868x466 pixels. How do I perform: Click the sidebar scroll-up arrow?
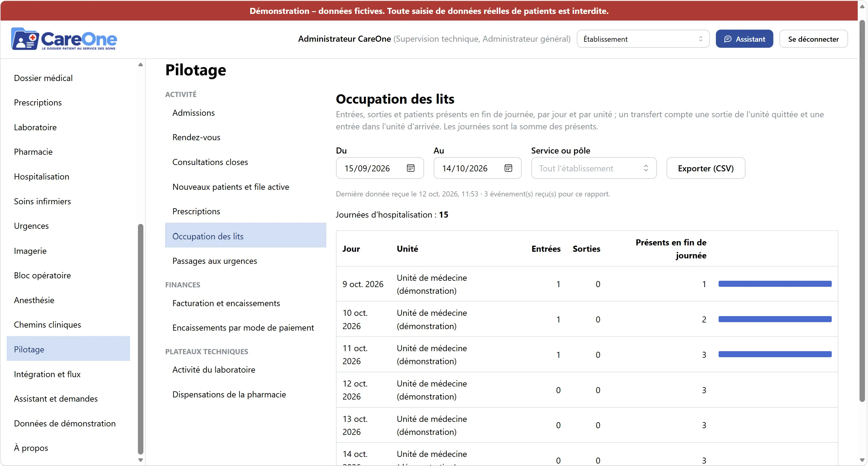point(141,64)
